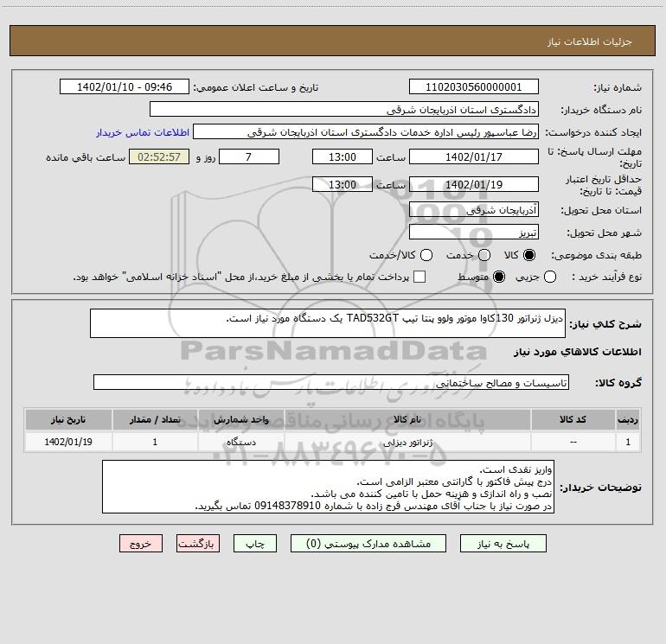Viewport: 666px width, 644px height.
Task: Click the واحد شمارش column header
Action: 240,419
